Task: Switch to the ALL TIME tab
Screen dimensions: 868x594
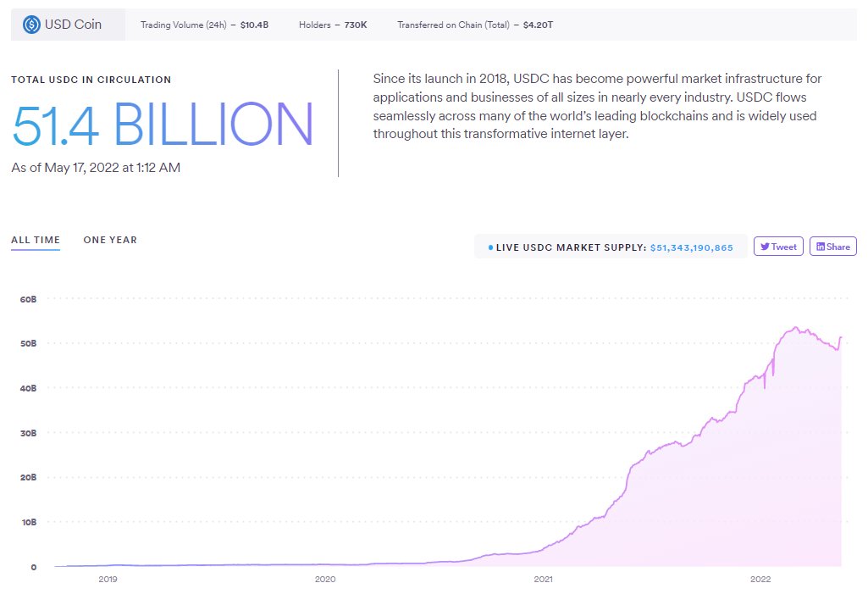Action: point(36,240)
